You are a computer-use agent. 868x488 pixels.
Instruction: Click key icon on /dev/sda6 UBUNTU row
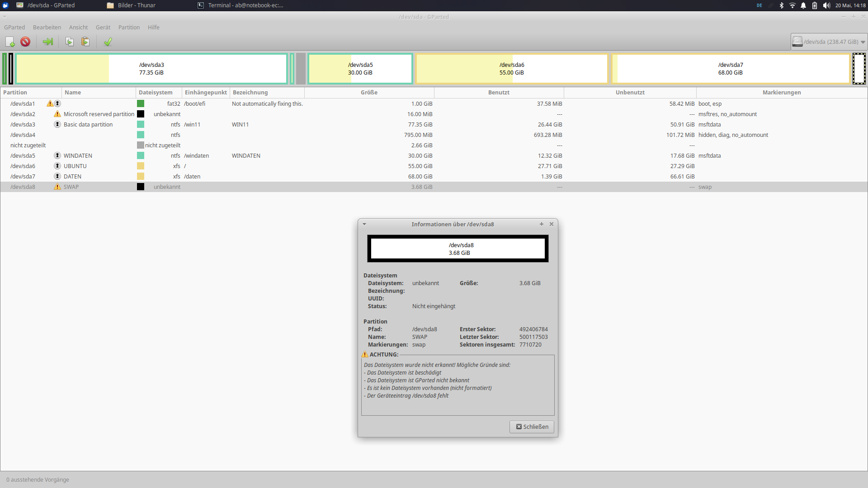pos(57,166)
